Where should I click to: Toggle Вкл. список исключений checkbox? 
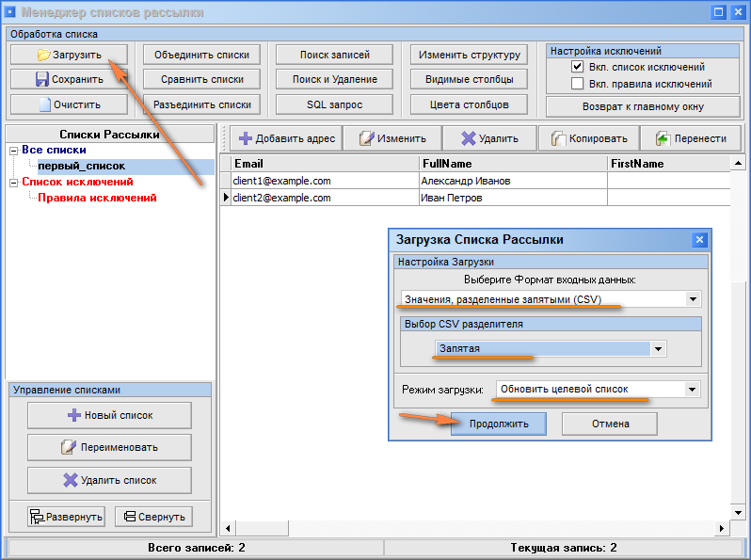(577, 67)
